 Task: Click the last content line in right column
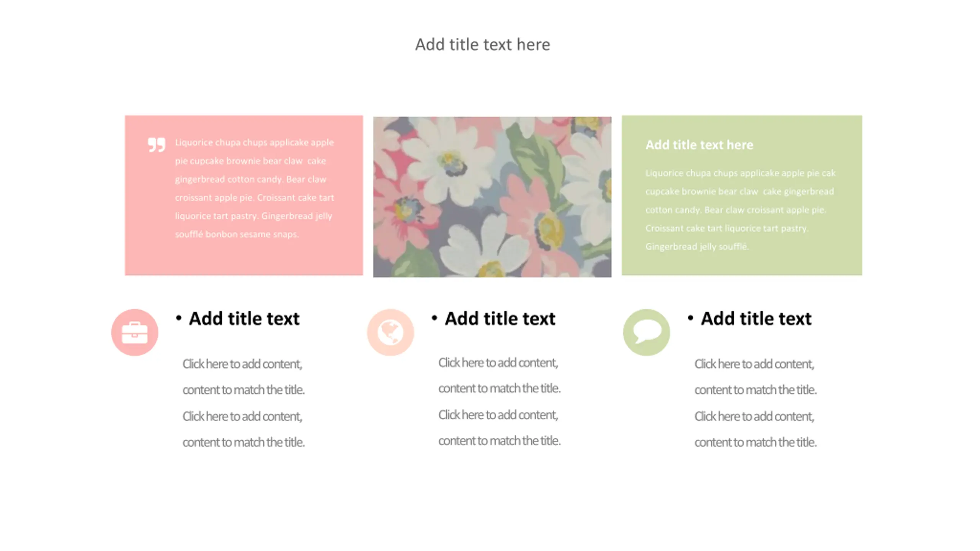pos(755,442)
